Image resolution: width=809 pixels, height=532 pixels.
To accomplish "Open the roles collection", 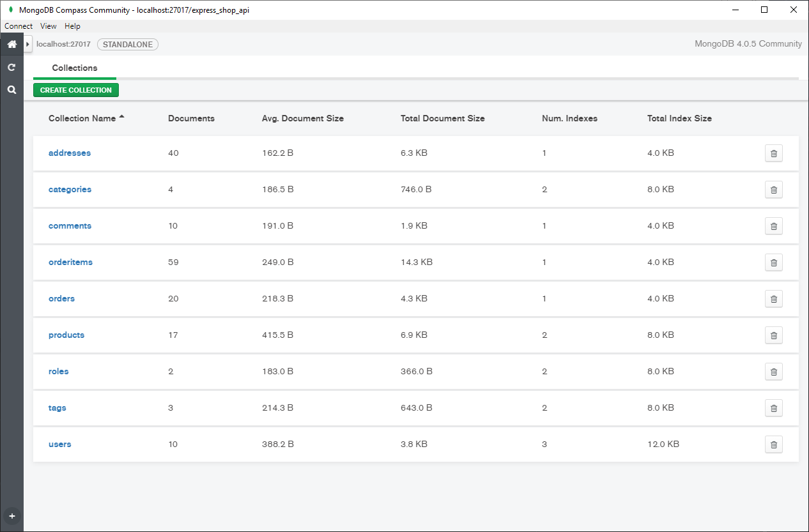I will (x=58, y=372).
